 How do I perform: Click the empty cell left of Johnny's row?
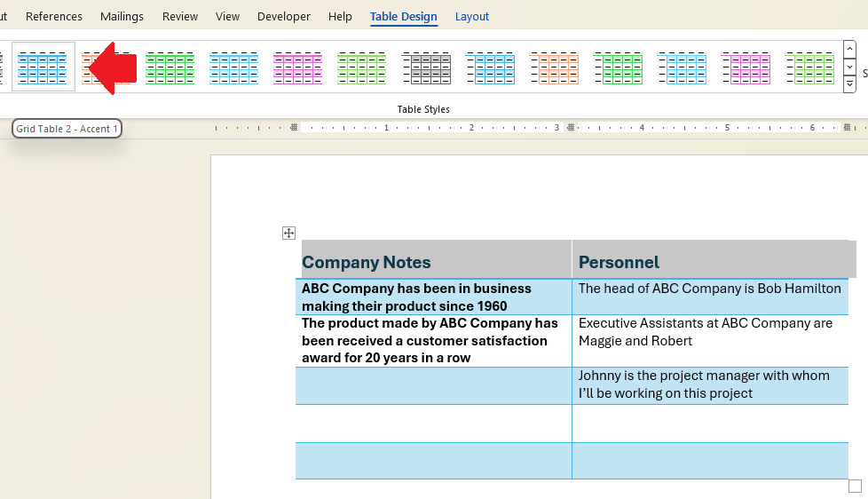pos(433,385)
